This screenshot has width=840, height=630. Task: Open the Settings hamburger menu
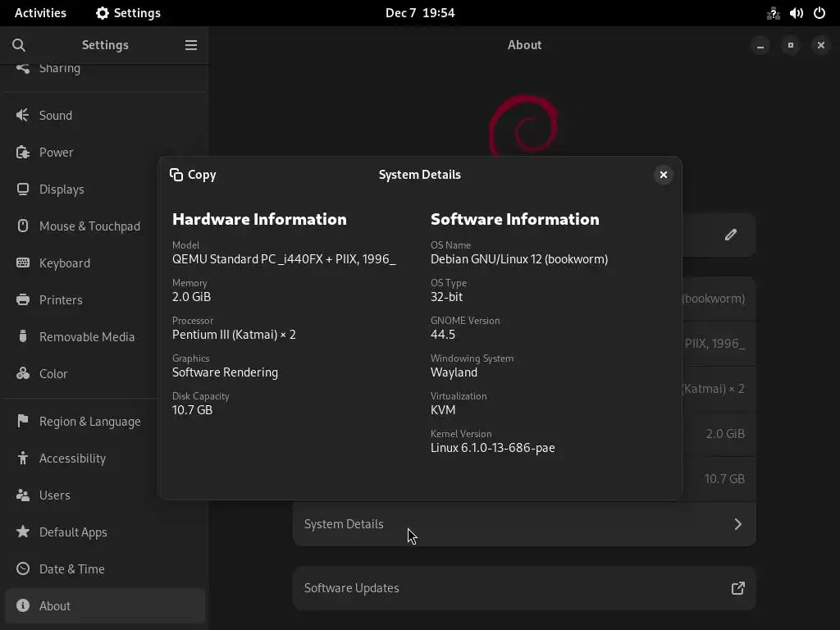tap(190, 45)
